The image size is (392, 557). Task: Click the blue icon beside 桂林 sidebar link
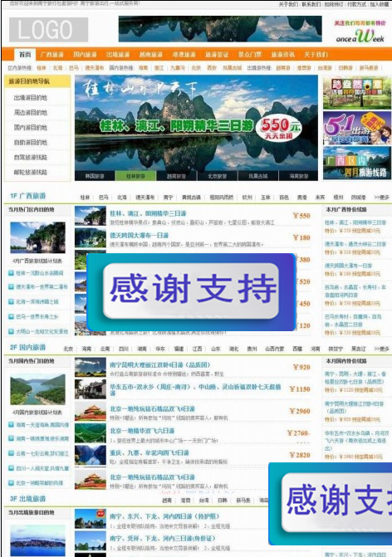(x=12, y=273)
